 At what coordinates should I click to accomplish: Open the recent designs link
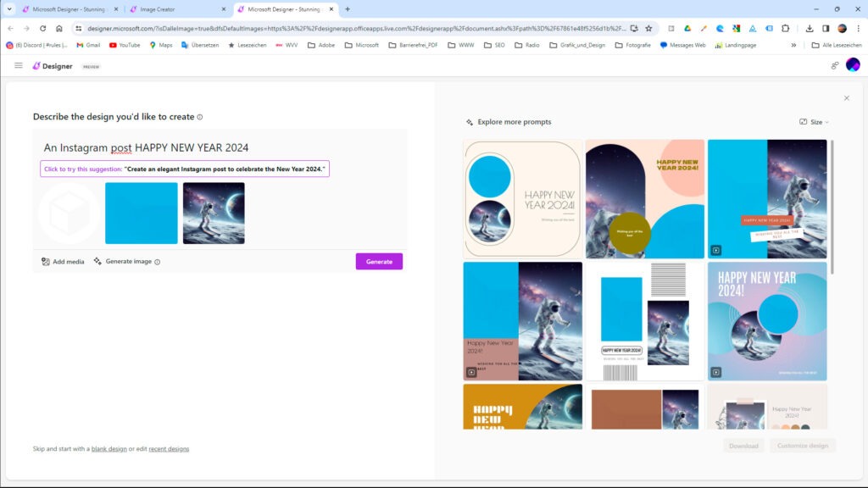click(169, 449)
